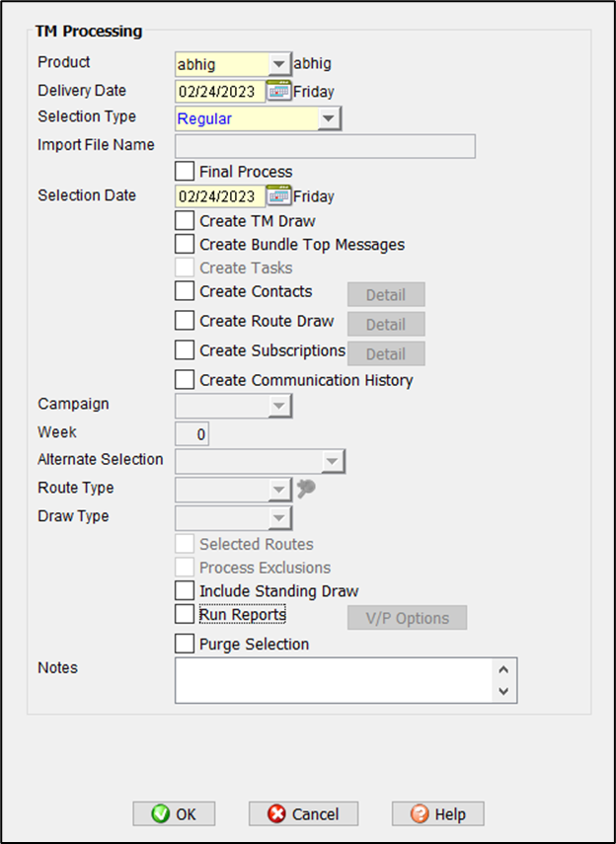Open the Selection Date calendar picker
Screen dimensions: 616x844
(x=279, y=195)
